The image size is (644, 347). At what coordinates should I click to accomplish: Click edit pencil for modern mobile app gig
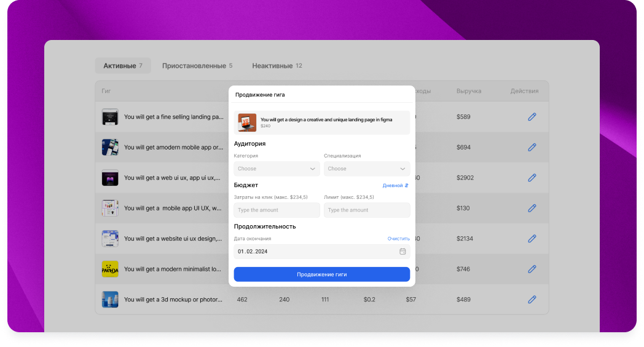click(x=532, y=147)
